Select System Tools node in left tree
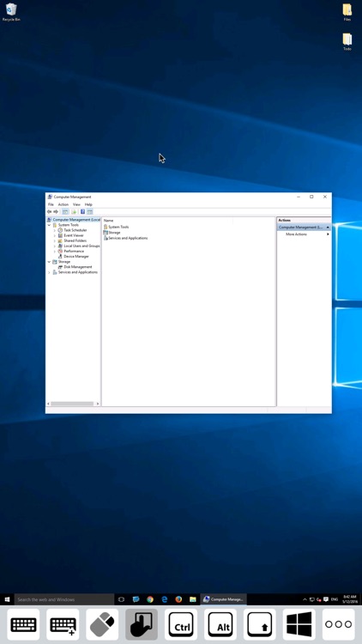362x644 pixels. [x=68, y=225]
